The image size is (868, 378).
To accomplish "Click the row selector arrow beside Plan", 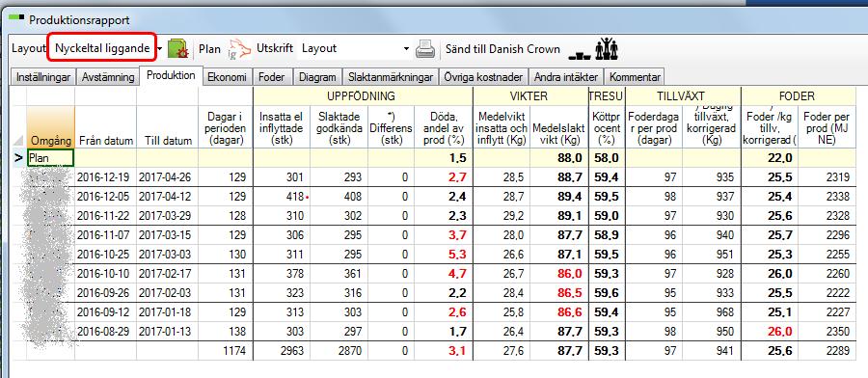I will point(19,158).
